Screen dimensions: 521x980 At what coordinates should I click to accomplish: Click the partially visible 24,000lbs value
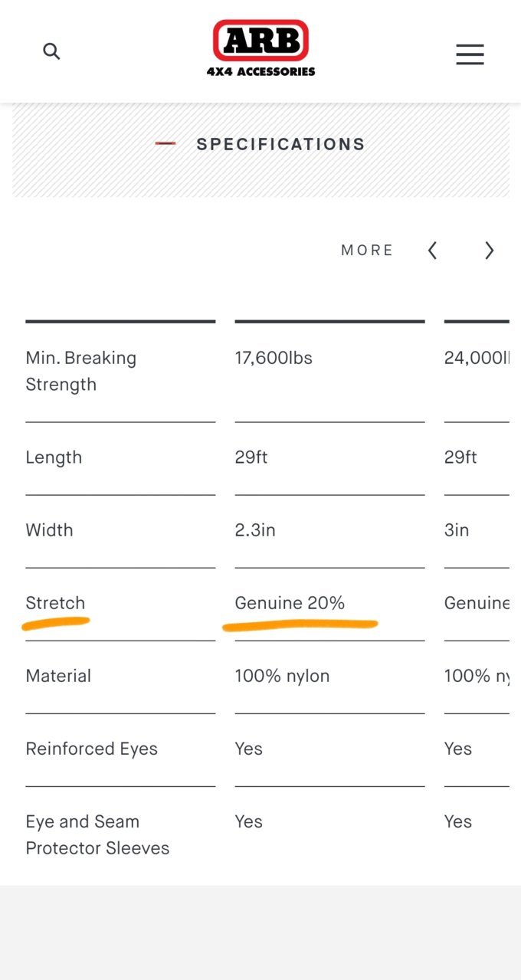click(477, 358)
